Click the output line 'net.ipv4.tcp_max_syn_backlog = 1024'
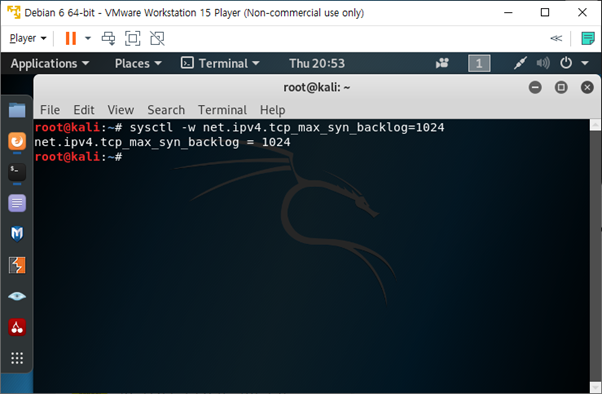 pyautogui.click(x=162, y=142)
